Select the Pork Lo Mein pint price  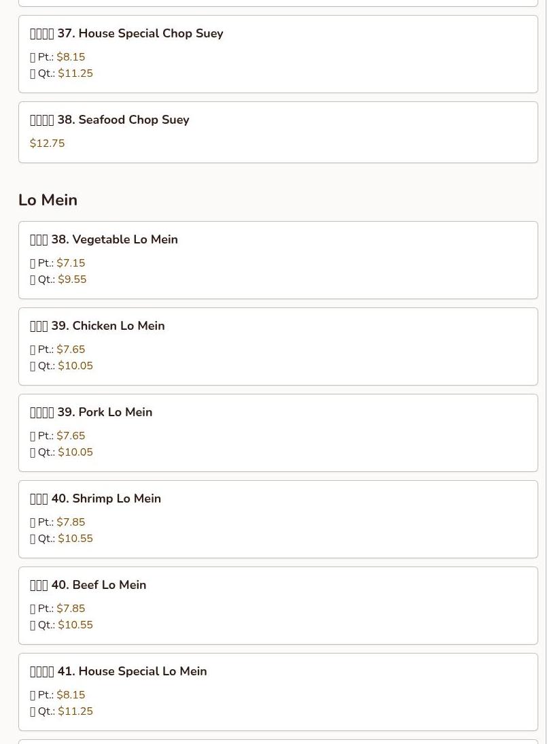pyautogui.click(x=71, y=435)
